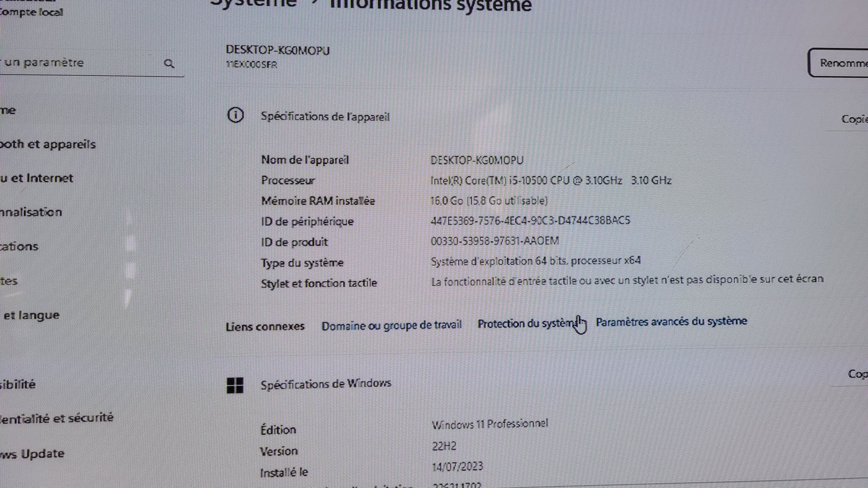Image resolution: width=868 pixels, height=488 pixels.
Task: Copy the device specifications
Action: pos(854,119)
